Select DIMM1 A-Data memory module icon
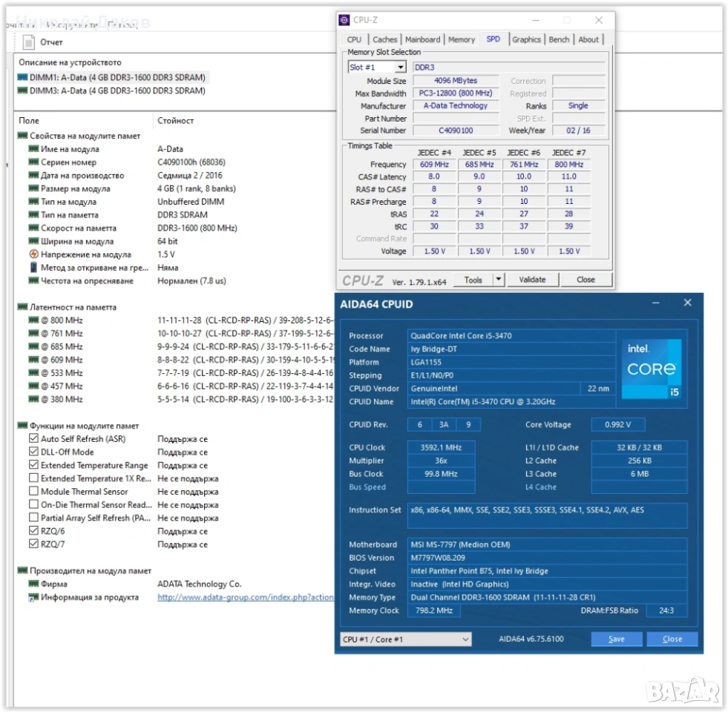The image size is (728, 712). pos(23,77)
